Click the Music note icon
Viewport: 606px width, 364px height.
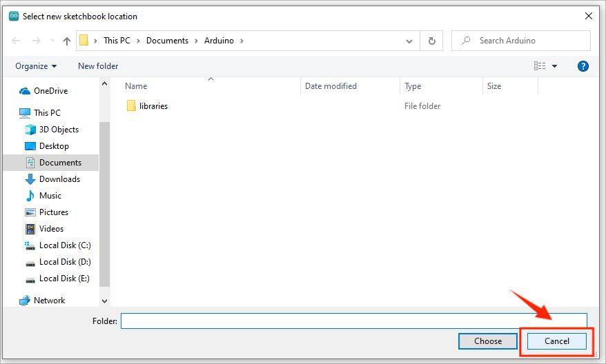point(30,196)
